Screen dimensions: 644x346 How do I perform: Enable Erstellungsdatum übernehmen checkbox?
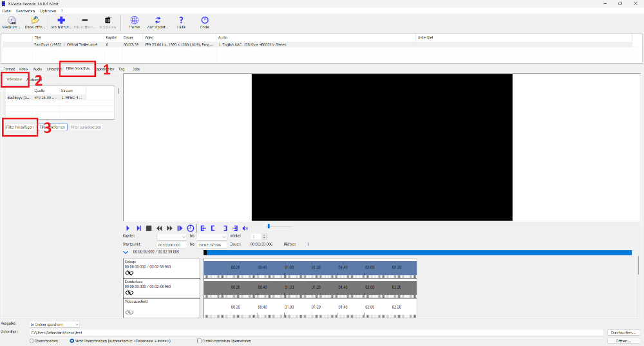point(199,341)
